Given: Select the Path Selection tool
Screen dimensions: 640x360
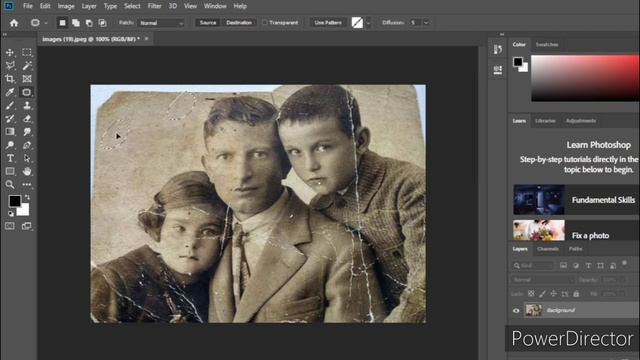Looking at the screenshot, I should [x=27, y=158].
